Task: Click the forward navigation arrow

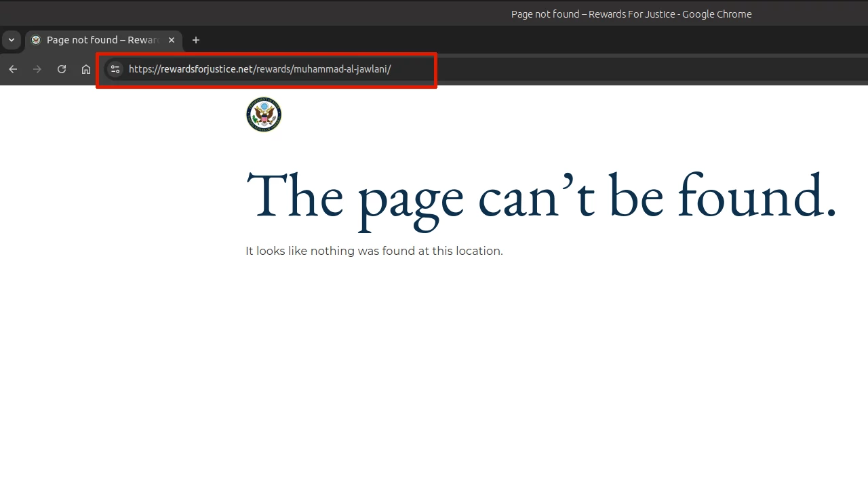Action: coord(37,69)
